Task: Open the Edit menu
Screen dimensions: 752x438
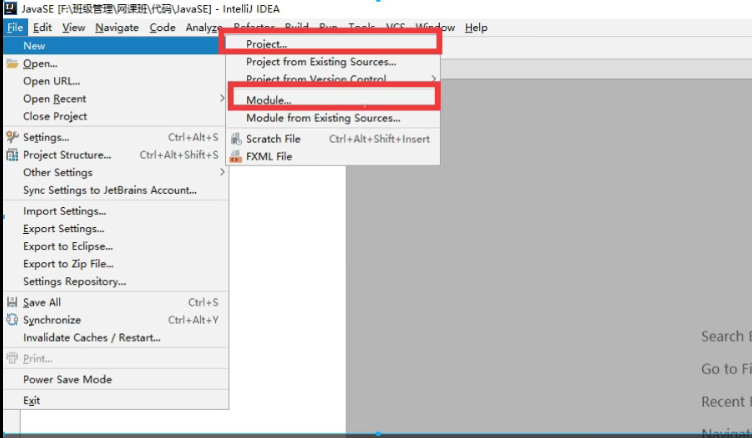Action: tap(42, 28)
